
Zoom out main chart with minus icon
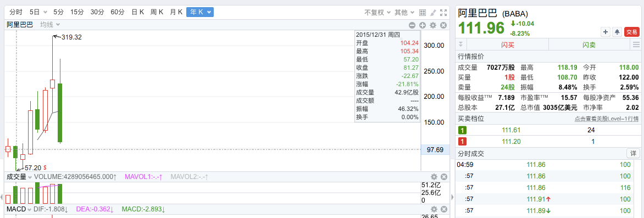click(x=412, y=25)
